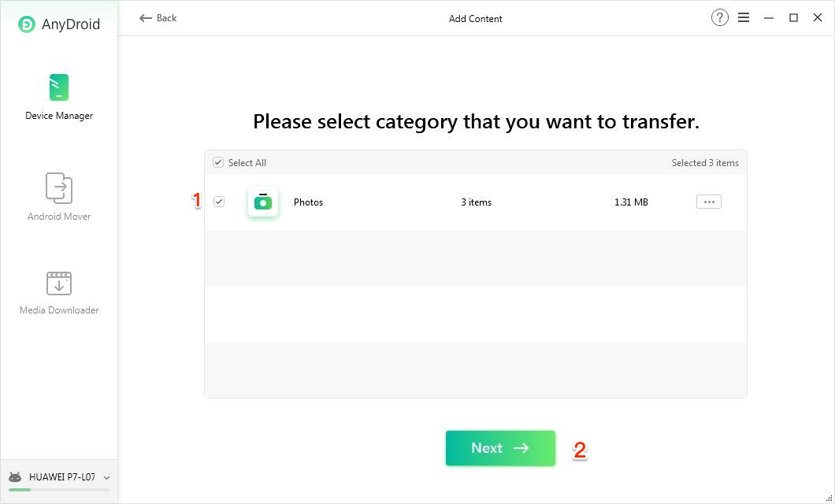Click the Photos category camera icon
This screenshot has height=504, width=835.
pos(263,202)
